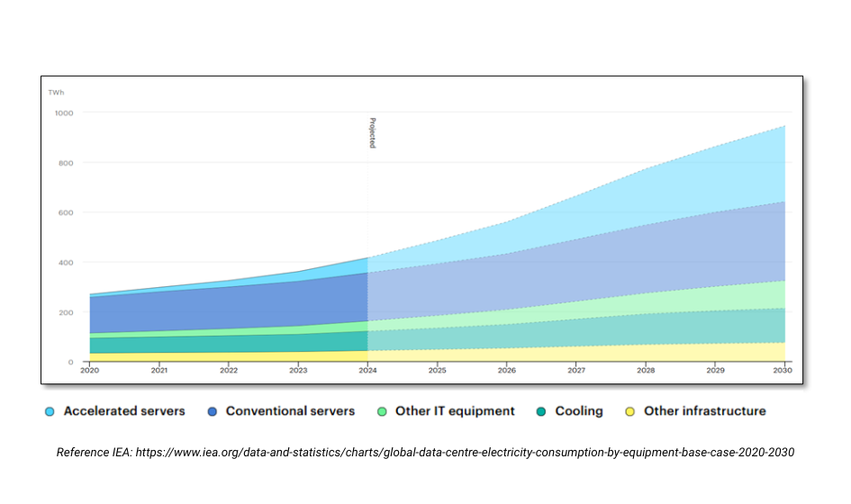This screenshot has height=504, width=851.
Task: Click the historical Conventional servers dark blue area
Action: pyautogui.click(x=225, y=306)
